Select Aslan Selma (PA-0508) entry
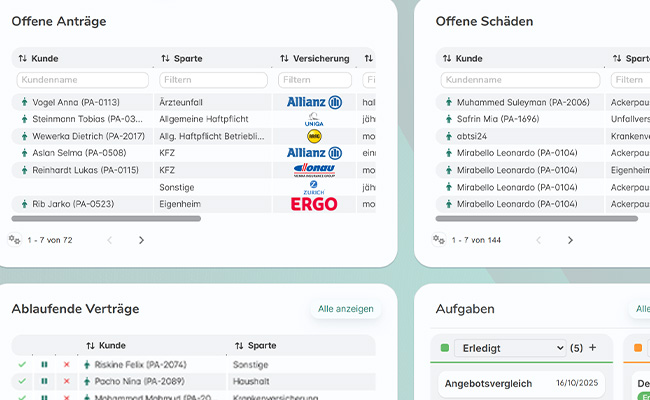The image size is (650, 400). [x=79, y=153]
